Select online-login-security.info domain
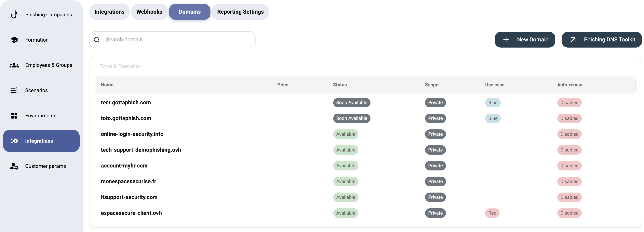Viewport: 644px width, 232px height. click(132, 134)
